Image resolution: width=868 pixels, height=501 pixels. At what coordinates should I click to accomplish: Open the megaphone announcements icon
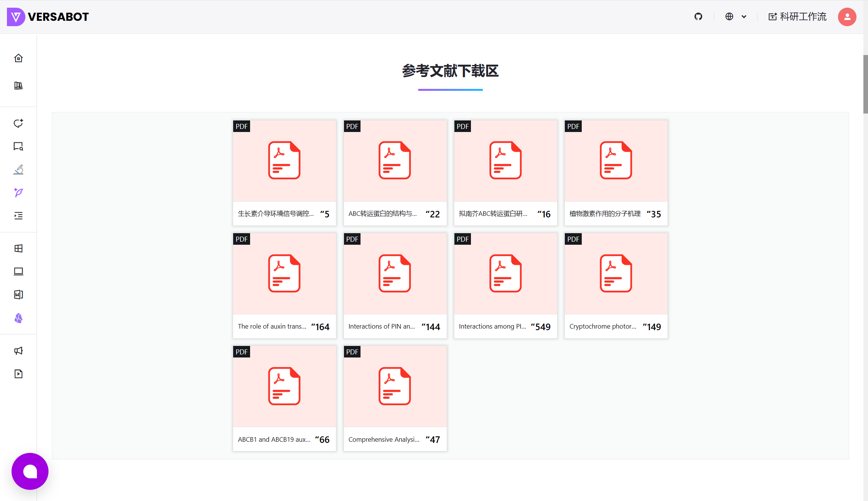click(x=18, y=351)
